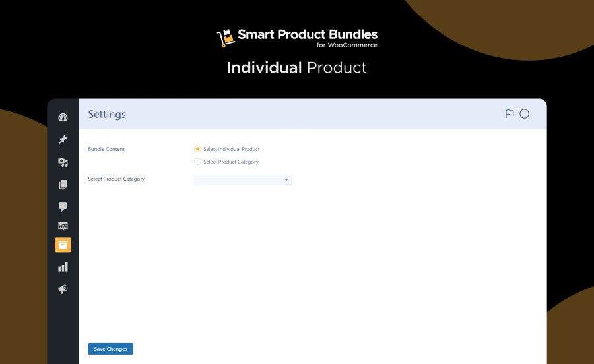This screenshot has height=364, width=594.
Task: Click the pushpin Posts icon in sidebar
Action: [x=63, y=140]
